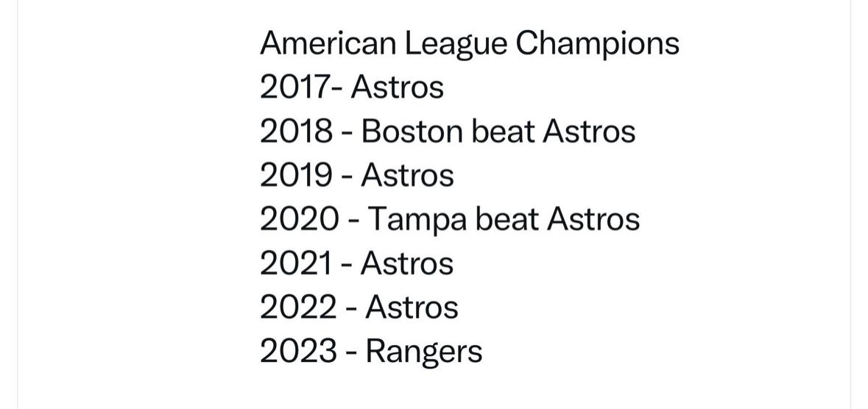Screen dimensions: 868x409
Task: Click the word "Rangers"
Action: coord(424,352)
